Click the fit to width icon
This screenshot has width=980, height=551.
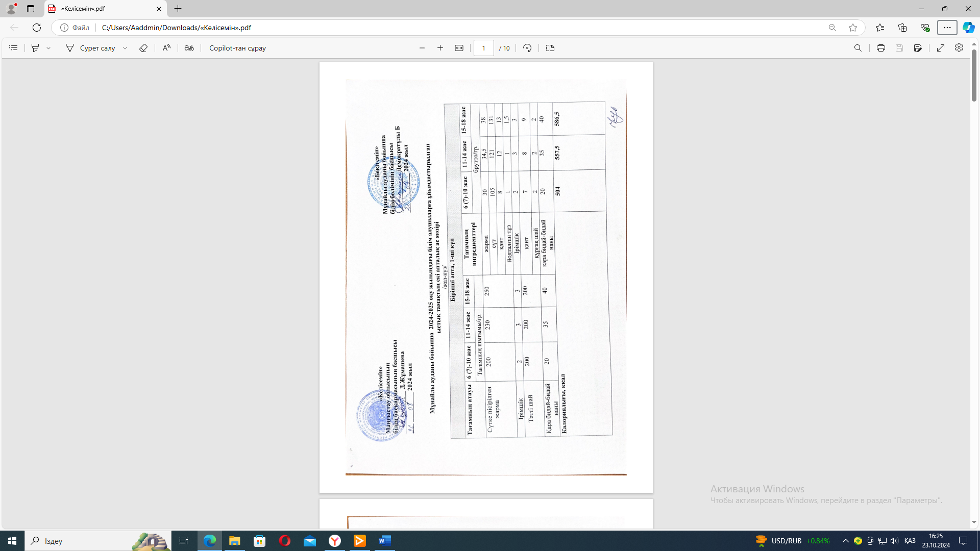click(x=459, y=48)
